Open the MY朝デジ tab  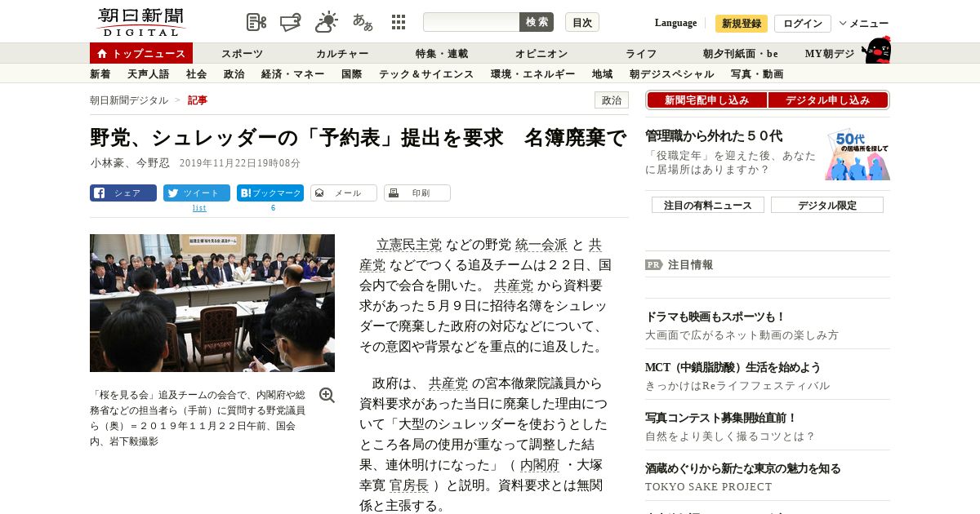pos(830,54)
